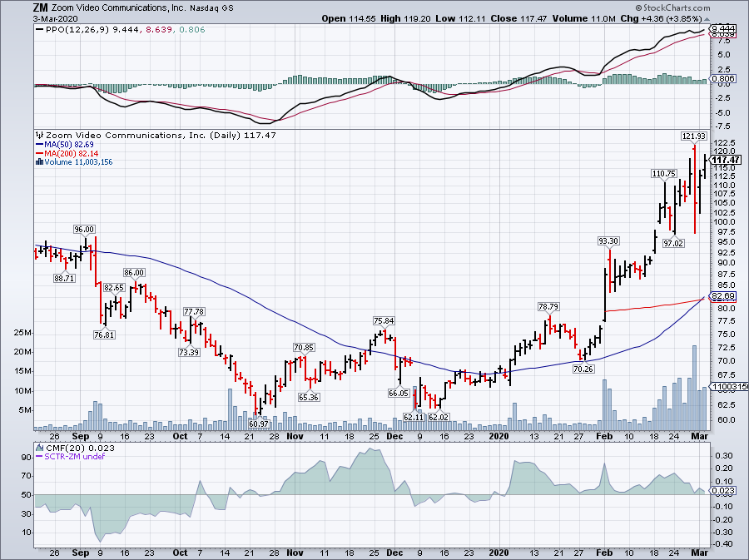
Task: Click the 121.93 price high annotation
Action: pyautogui.click(x=693, y=136)
